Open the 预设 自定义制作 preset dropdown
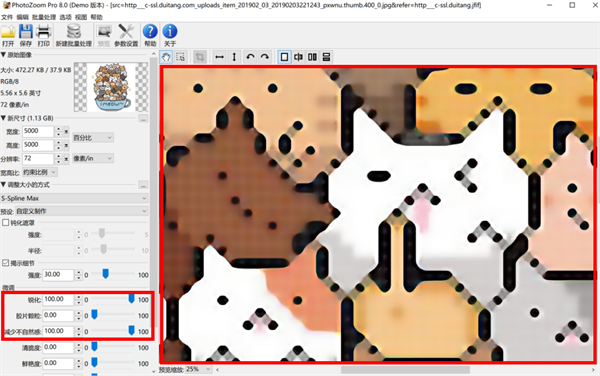 tap(82, 211)
